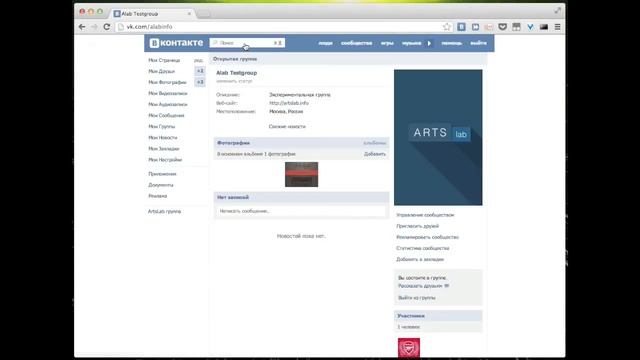Open the ArtsLab группа sidebar link

click(x=164, y=211)
